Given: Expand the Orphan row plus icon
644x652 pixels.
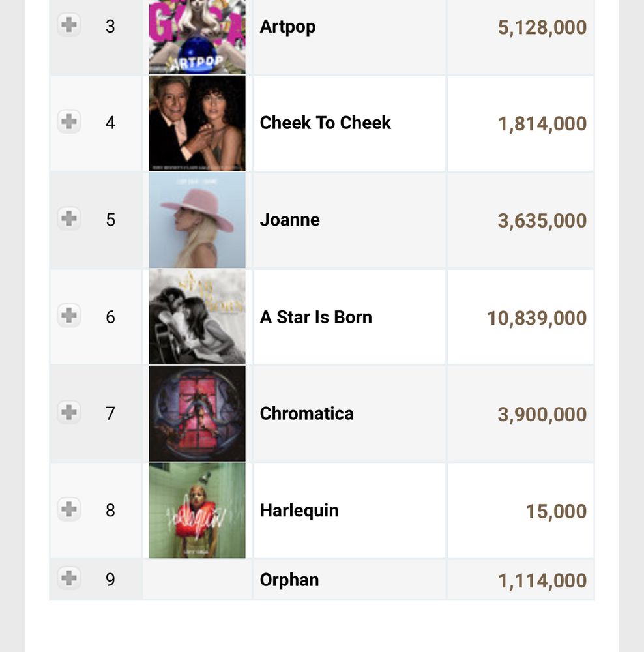Looking at the screenshot, I should 69,578.
